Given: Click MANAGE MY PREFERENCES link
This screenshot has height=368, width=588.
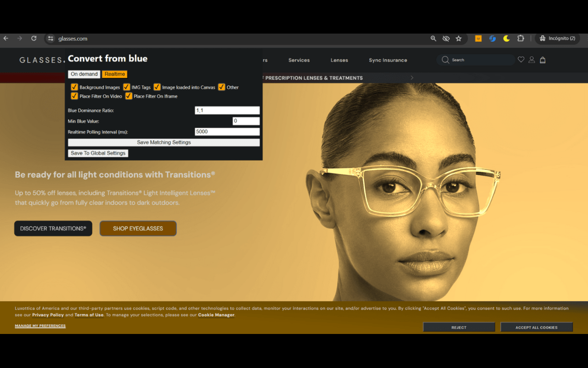Looking at the screenshot, I should [40, 326].
